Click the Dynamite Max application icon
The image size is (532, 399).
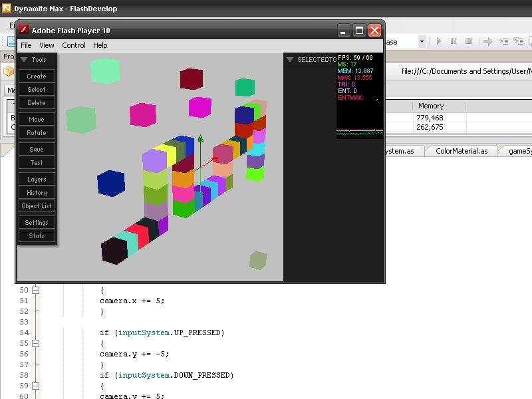pos(6,7)
